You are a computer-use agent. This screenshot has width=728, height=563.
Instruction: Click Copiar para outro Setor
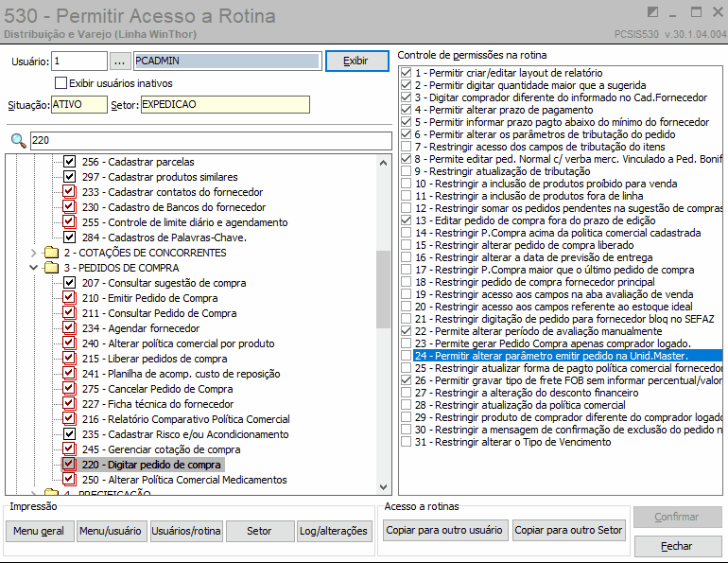point(568,530)
